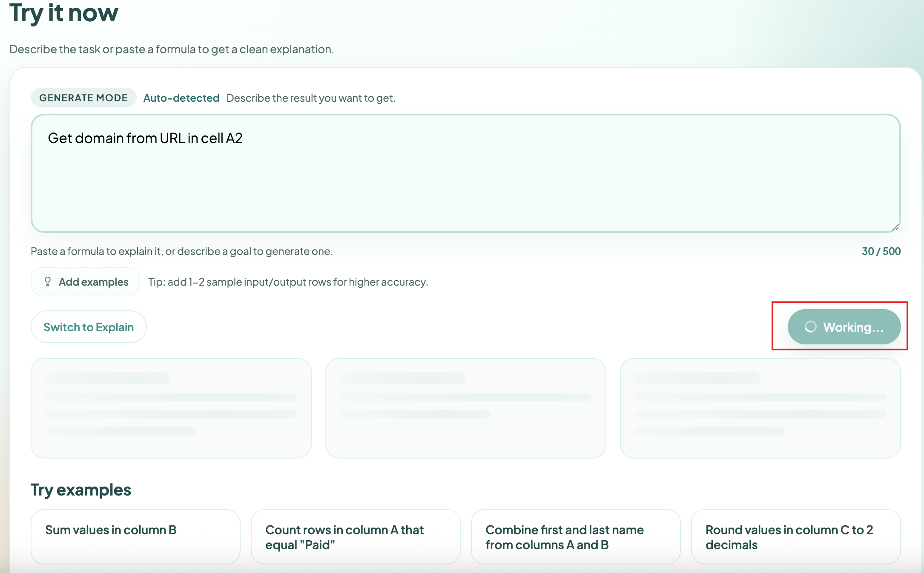This screenshot has height=573, width=924.
Task: Select Round values in column C example
Action: [x=796, y=537]
